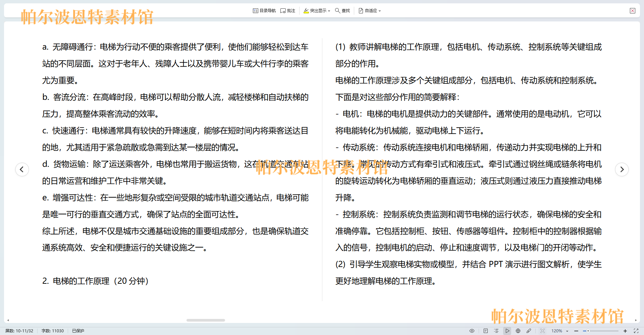Click the line starting d. 货物运输
The image size is (644, 335).
[x=175, y=164]
